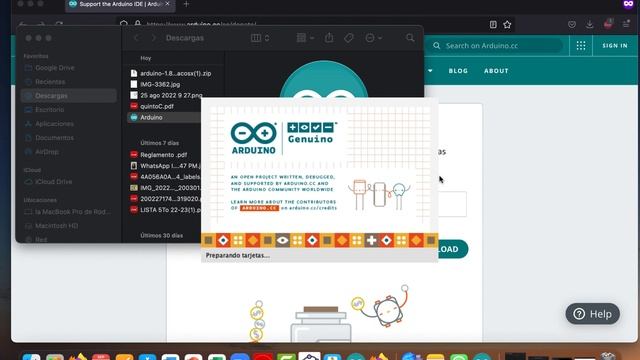
Task: Open the Finder action menu dropdown
Action: click(x=373, y=38)
